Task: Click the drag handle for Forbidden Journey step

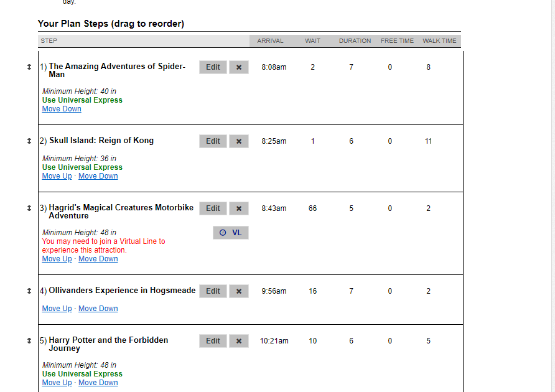Action: point(29,340)
